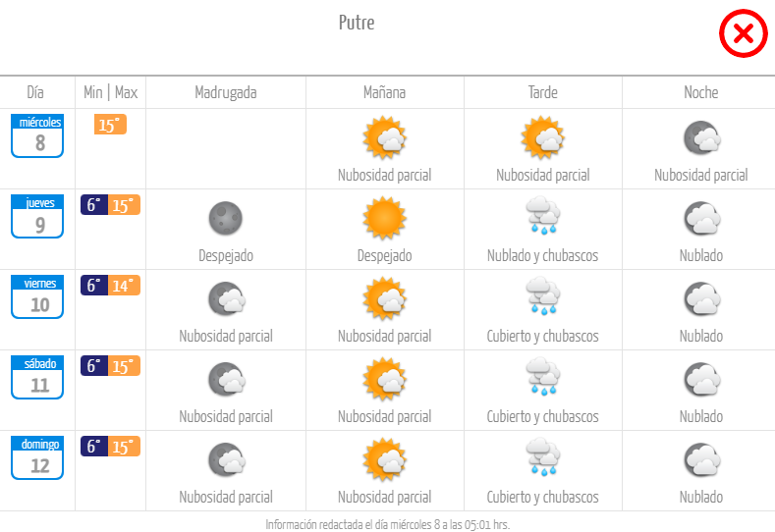The width and height of the screenshot is (775, 532).
Task: Click Saturday early morning partly cloudy icon
Action: [x=227, y=379]
